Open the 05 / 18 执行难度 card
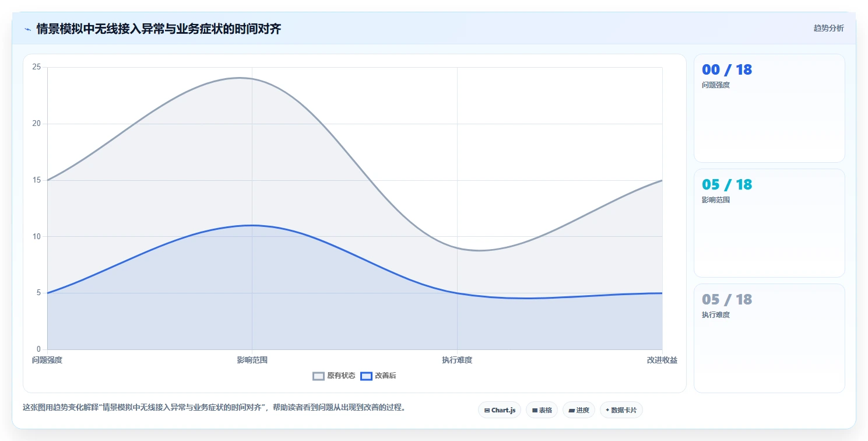Image resolution: width=868 pixels, height=441 pixels. pos(769,338)
